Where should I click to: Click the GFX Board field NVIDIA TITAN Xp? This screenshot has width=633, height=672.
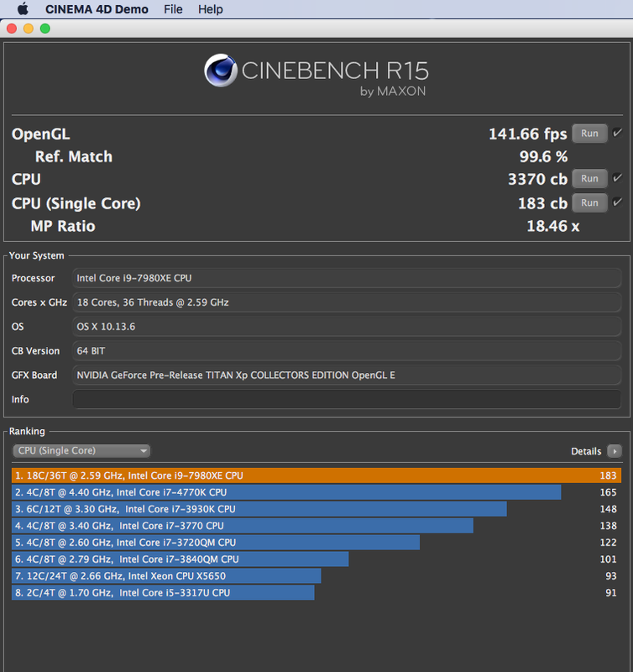click(x=347, y=375)
